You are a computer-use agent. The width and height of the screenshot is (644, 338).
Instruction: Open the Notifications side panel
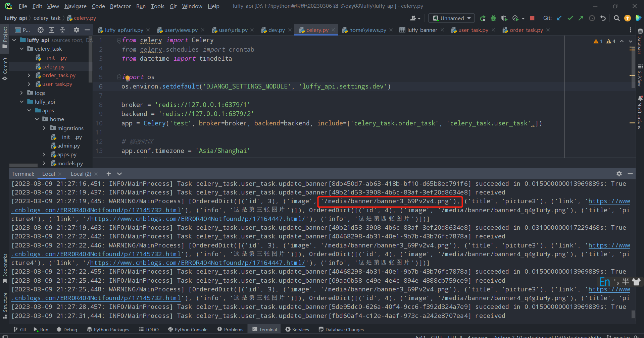click(x=640, y=112)
